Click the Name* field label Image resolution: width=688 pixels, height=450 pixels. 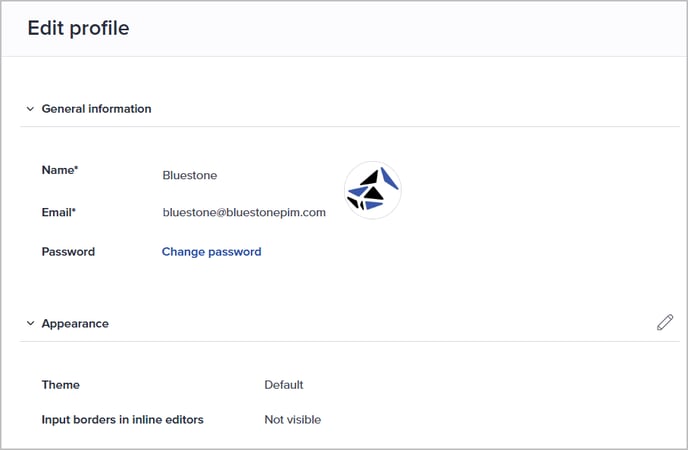pyautogui.click(x=60, y=170)
